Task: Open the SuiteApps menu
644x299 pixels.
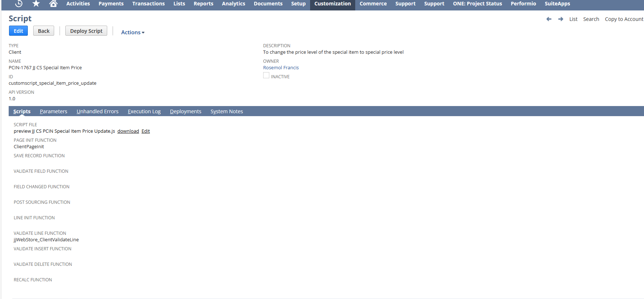Action: [x=557, y=4]
